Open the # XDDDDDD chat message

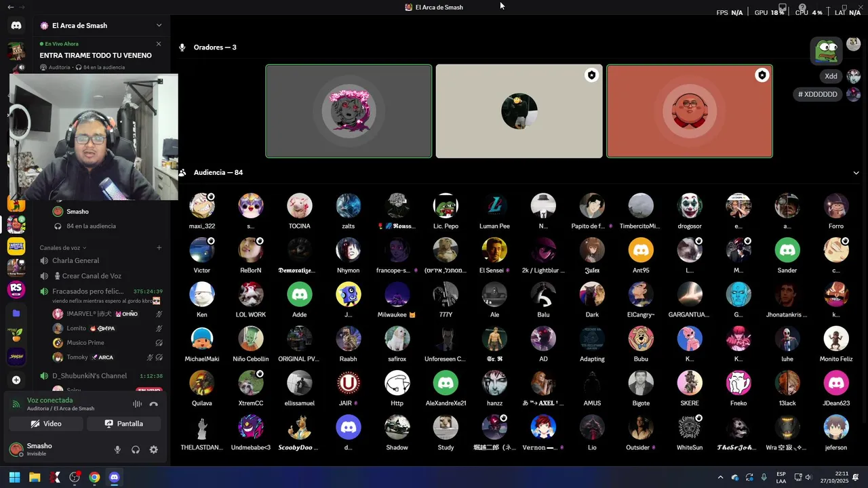click(818, 94)
